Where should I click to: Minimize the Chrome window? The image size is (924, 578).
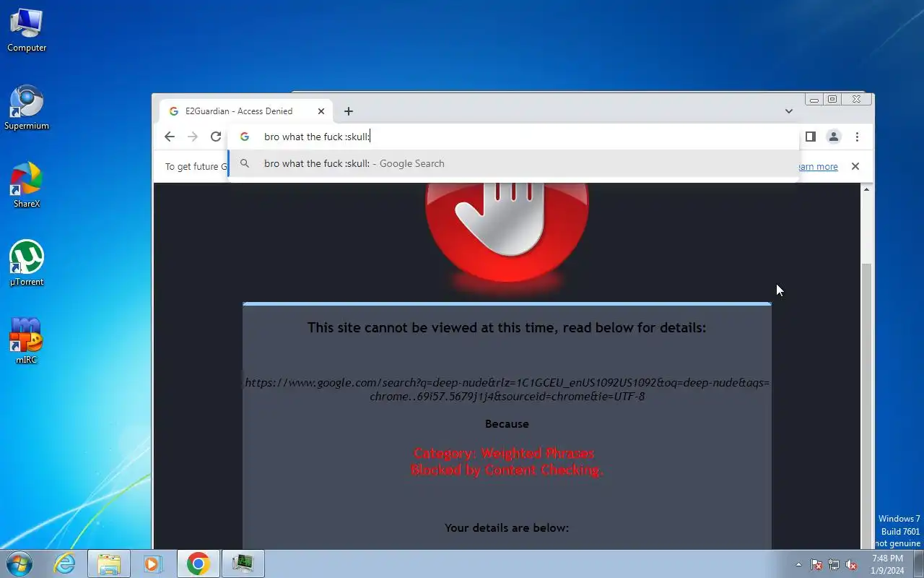pyautogui.click(x=814, y=99)
